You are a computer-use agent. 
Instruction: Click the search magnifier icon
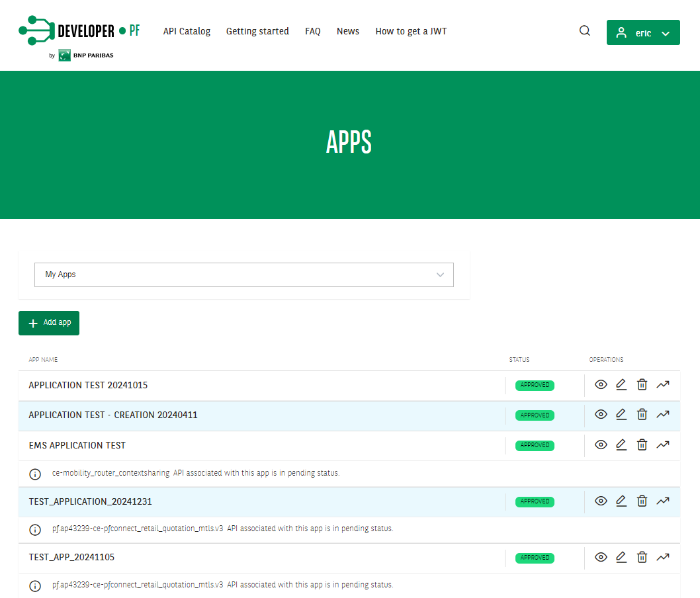point(584,30)
